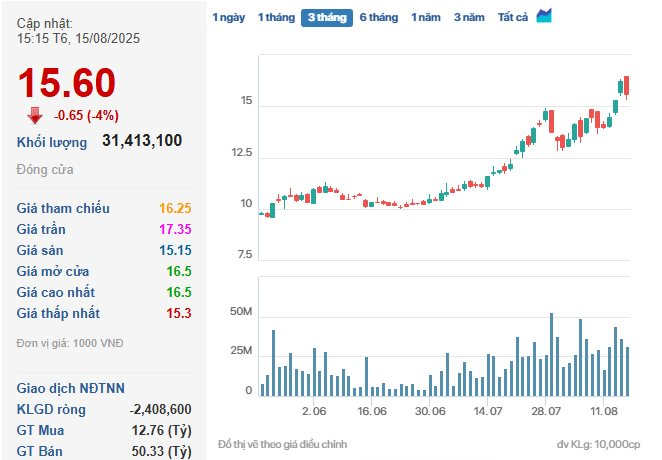Screen dimensions: 662x460
Task: Select the Giá tham chiếu row label
Action: 63,208
